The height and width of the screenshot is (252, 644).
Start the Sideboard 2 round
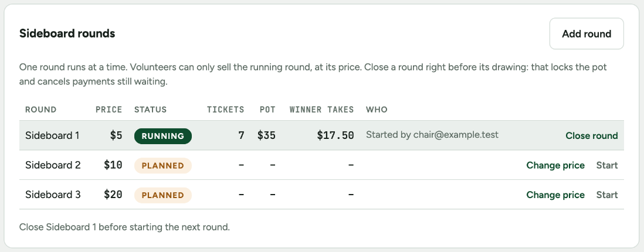pos(607,165)
